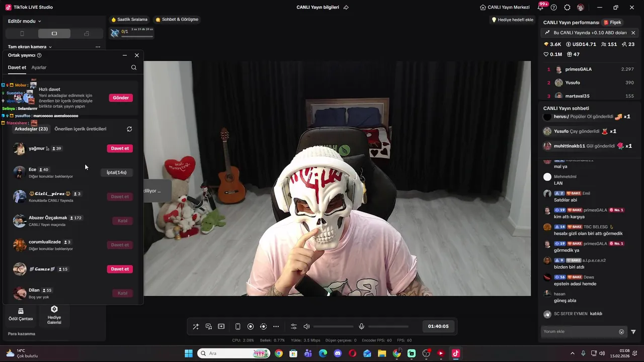Viewport: 644px width, 362px height.
Task: Open emoji picker in comment box
Action: pos(621,332)
